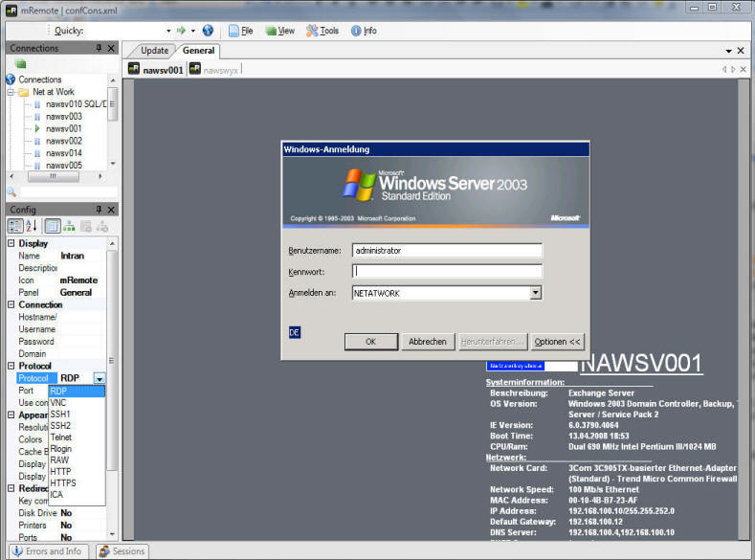Collapse the Connection property group
This screenshot has width=755, height=560.
[11, 304]
